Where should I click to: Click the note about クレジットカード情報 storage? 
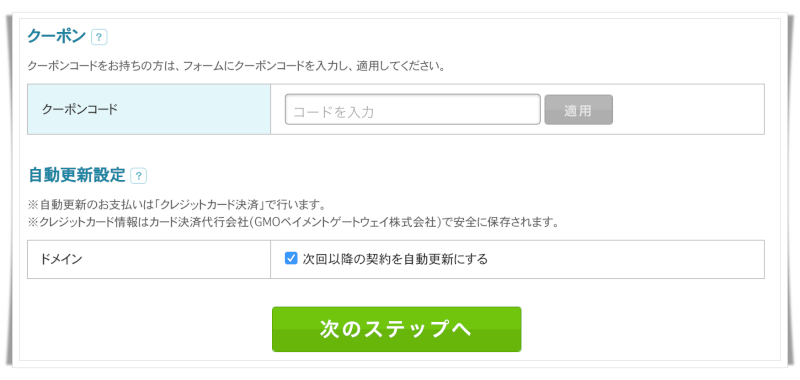click(x=293, y=223)
